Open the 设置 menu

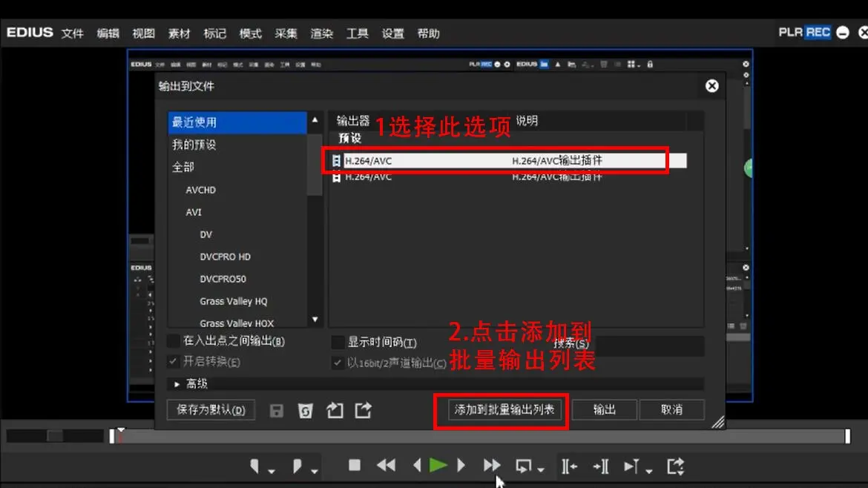pyautogui.click(x=393, y=34)
